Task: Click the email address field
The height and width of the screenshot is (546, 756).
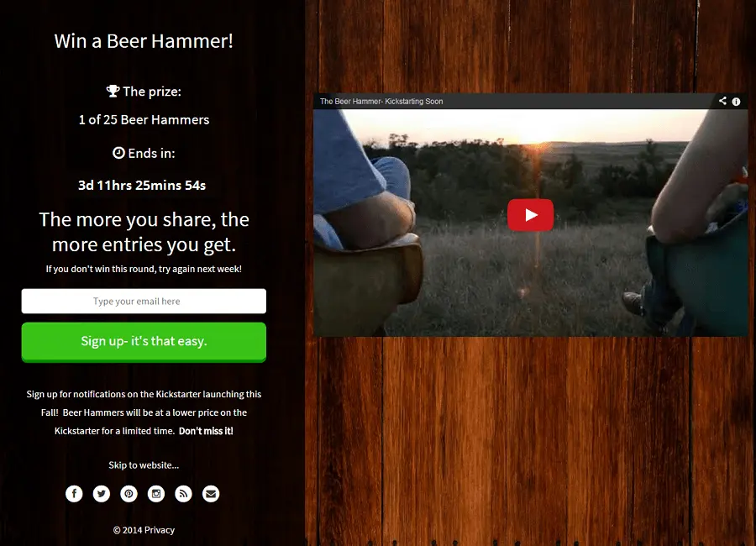Action: point(144,301)
